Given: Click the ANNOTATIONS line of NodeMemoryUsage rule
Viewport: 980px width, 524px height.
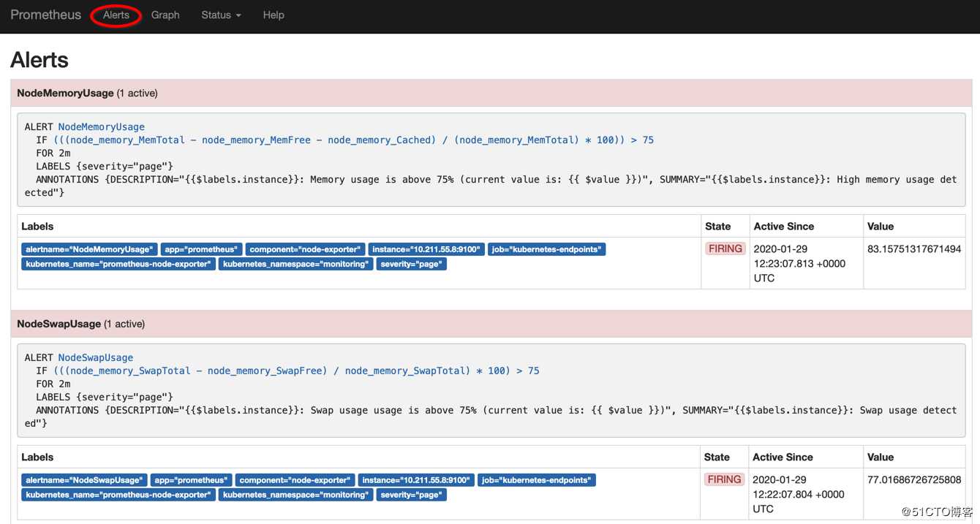Looking at the screenshot, I should coord(491,186).
